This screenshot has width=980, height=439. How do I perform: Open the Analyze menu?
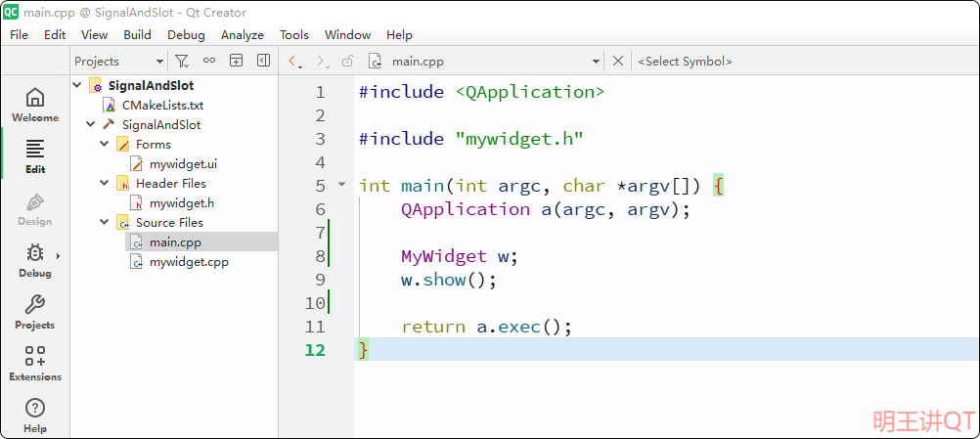point(243,34)
